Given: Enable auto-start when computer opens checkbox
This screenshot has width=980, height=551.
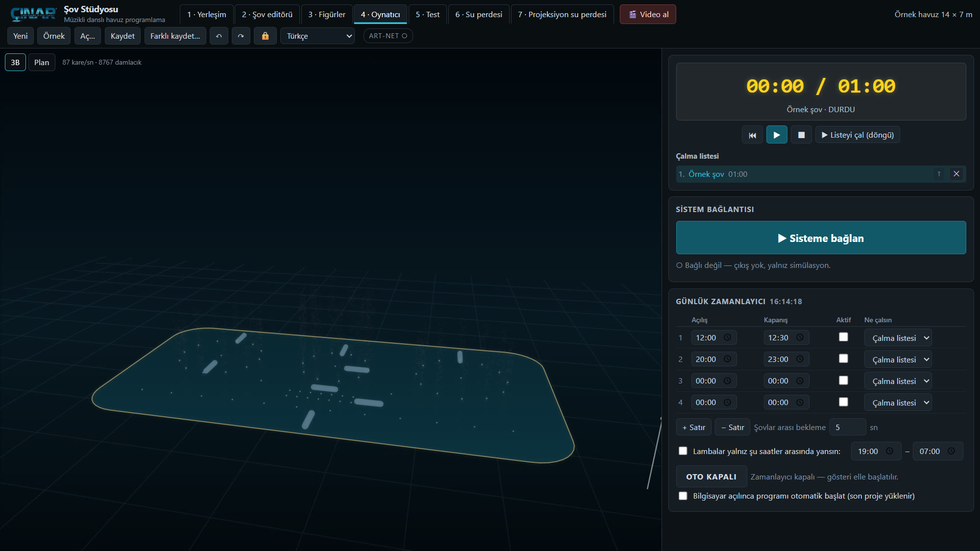Looking at the screenshot, I should click(x=683, y=496).
